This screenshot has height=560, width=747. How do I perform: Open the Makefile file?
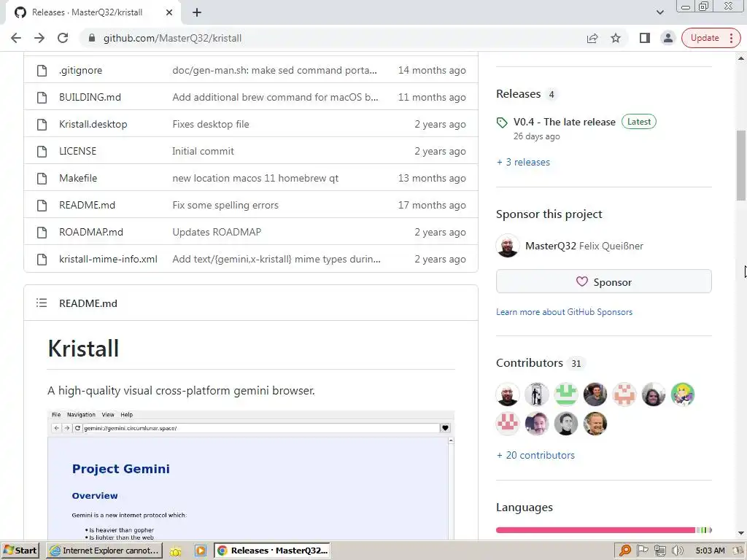[78, 178]
